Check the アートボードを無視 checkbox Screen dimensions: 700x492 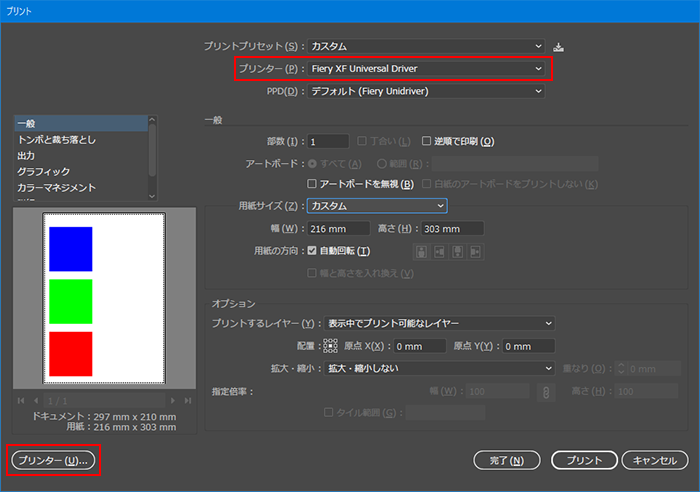pyautogui.click(x=312, y=184)
